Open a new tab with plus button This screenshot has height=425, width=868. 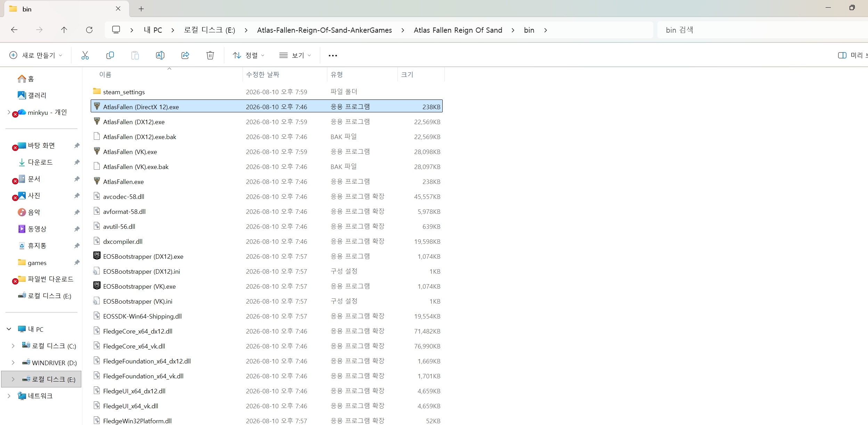tap(141, 9)
